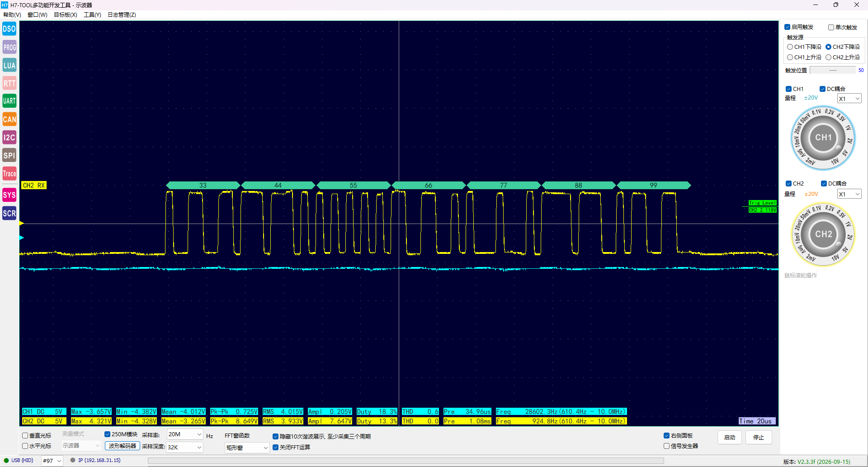Open the 采样率 20M sample rate dropdown
The width and height of the screenshot is (868, 467).
click(x=184, y=434)
